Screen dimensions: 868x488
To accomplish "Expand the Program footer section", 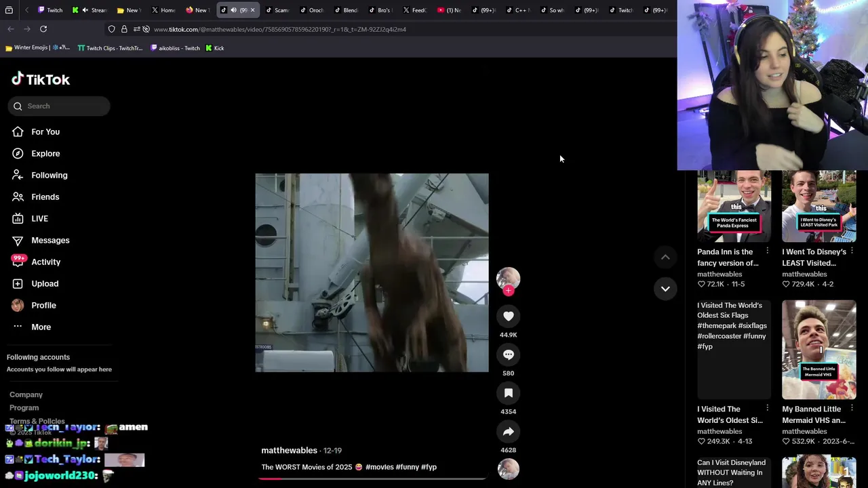I will pos(24,407).
